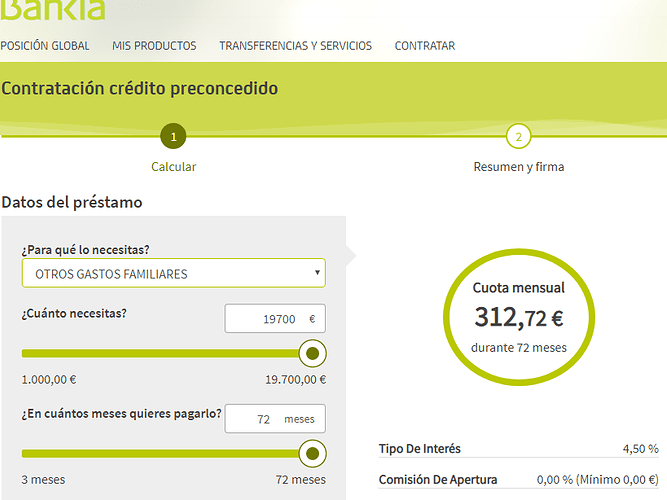Click the Tipo De Interés label
Image resolution: width=667 pixels, height=500 pixels.
420,449
